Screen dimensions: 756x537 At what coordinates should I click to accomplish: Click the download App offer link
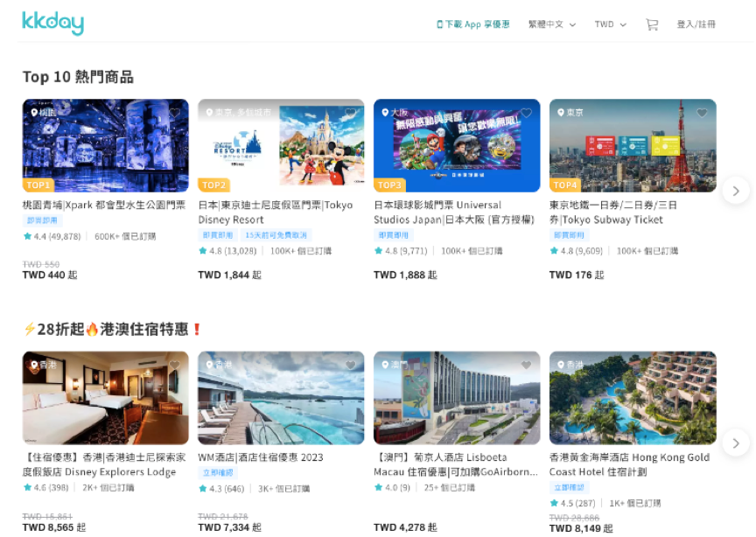coord(473,24)
